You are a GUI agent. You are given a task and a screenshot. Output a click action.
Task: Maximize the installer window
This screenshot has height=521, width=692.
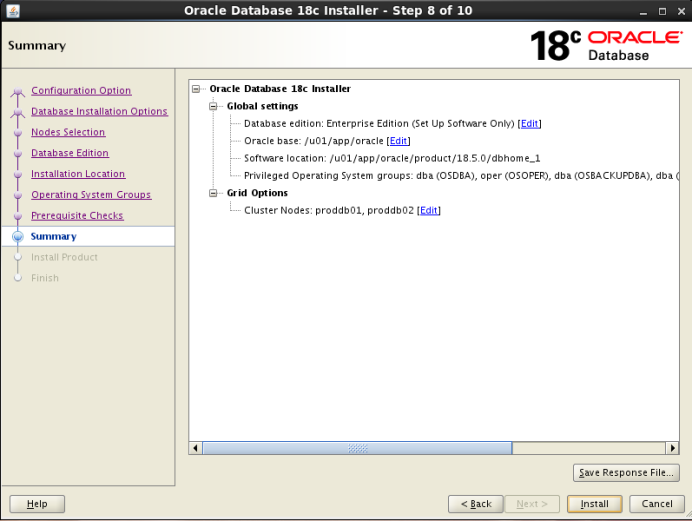click(662, 11)
